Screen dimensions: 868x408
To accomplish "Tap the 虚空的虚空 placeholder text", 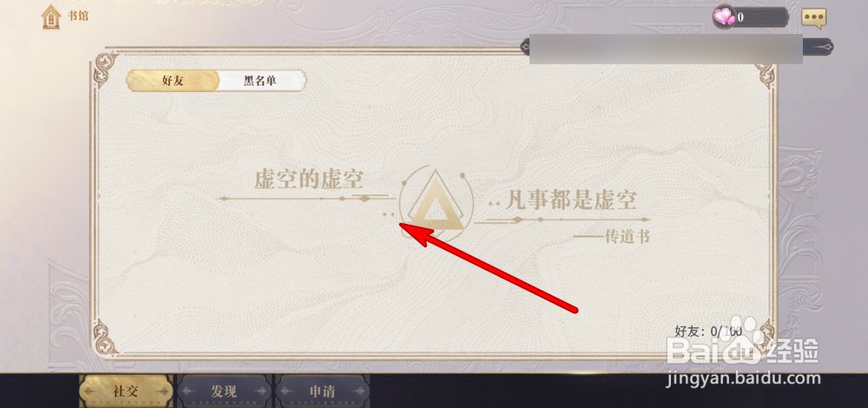I will point(308,180).
